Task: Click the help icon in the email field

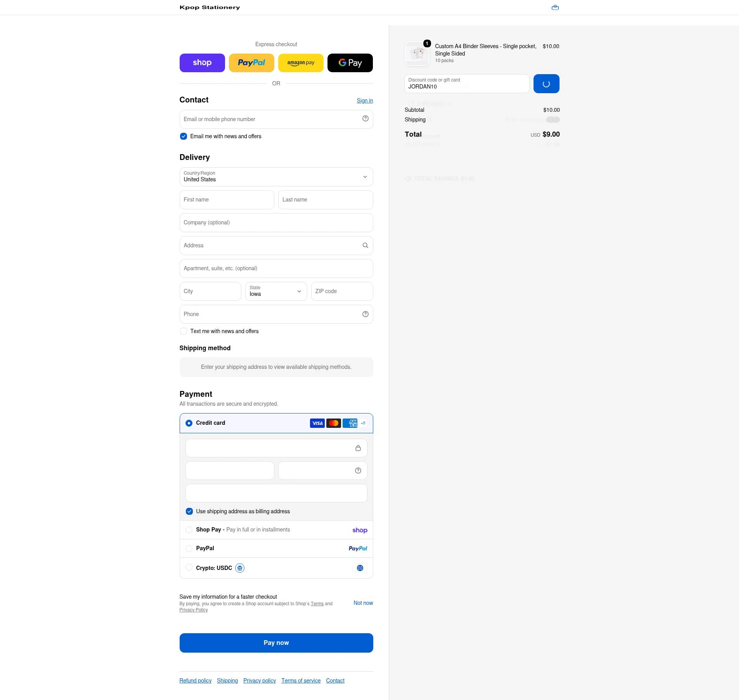Action: 365,119
